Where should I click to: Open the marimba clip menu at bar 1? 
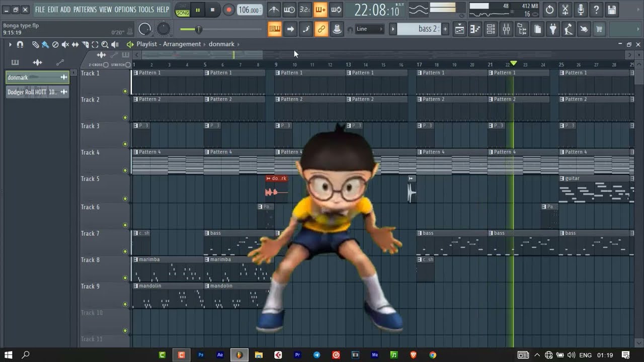tap(136, 260)
